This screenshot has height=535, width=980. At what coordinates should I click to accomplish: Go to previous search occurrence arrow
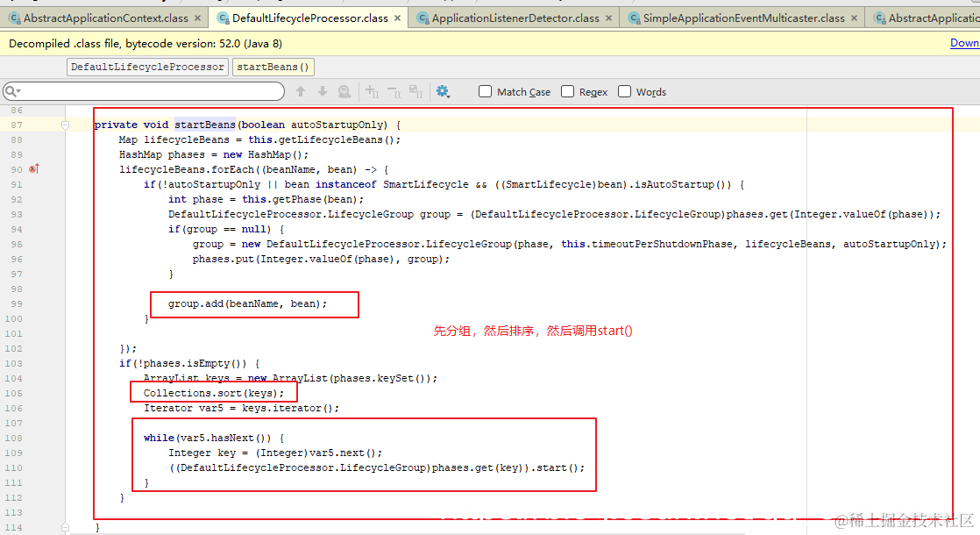click(x=301, y=92)
